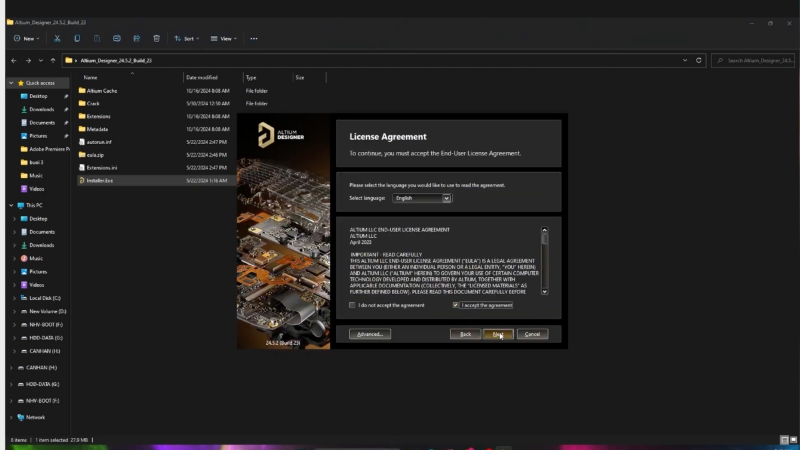This screenshot has height=450, width=800.
Task: Check I do not accept the agreement
Action: [352, 305]
